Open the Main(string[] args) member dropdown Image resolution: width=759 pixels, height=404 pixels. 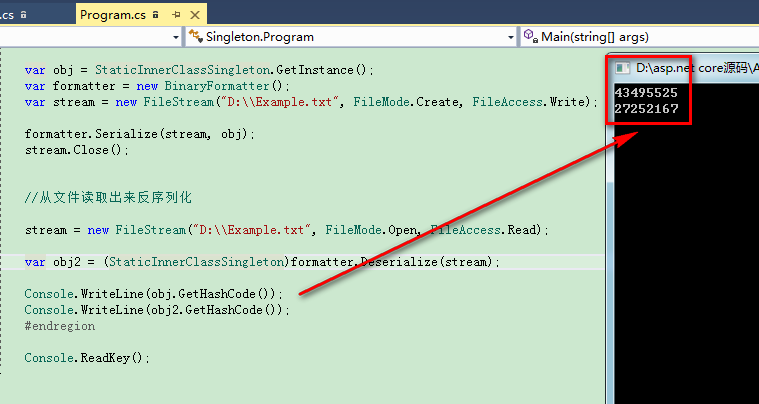tap(639, 37)
